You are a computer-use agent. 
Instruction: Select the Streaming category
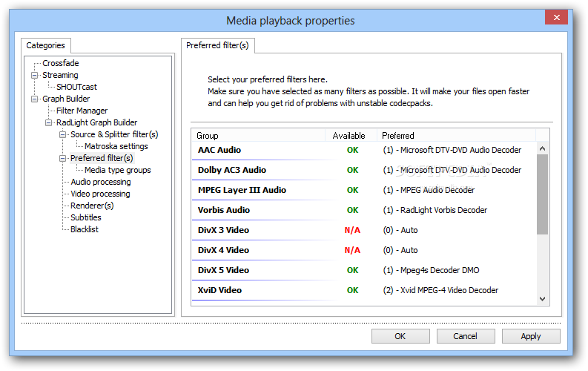point(60,75)
